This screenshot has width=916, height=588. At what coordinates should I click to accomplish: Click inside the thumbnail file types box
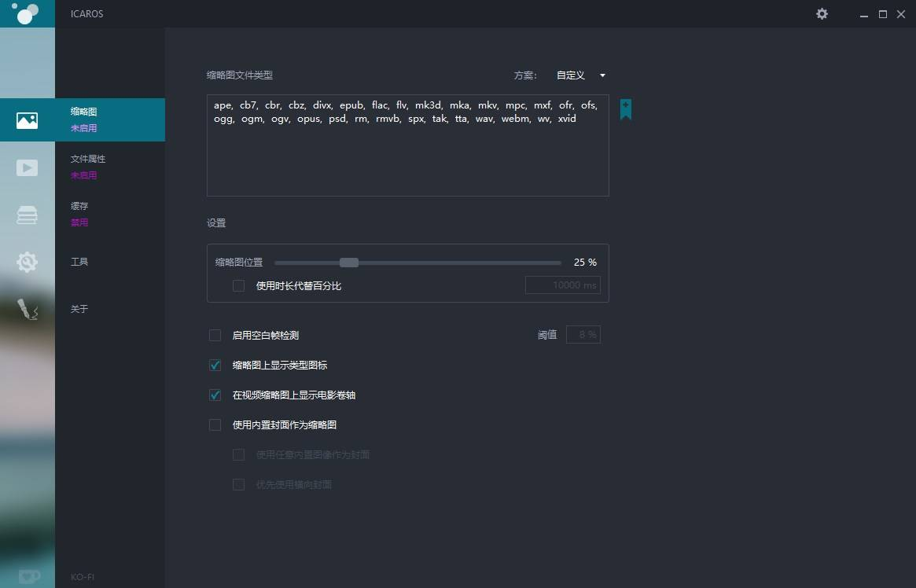pos(408,145)
